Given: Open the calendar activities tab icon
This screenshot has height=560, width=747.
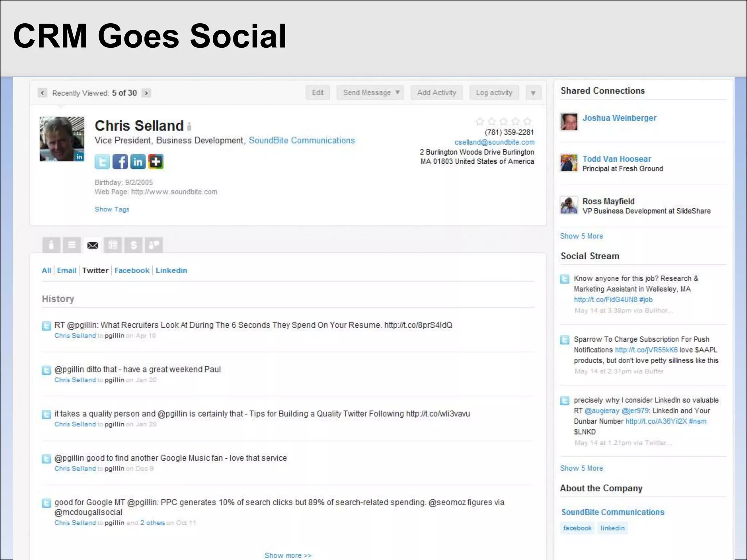Looking at the screenshot, I should click(113, 245).
